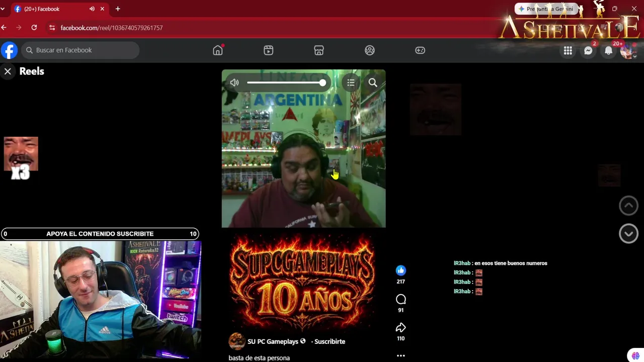Click the caption "basta de esta persona"
The width and height of the screenshot is (644, 362).
259,358
